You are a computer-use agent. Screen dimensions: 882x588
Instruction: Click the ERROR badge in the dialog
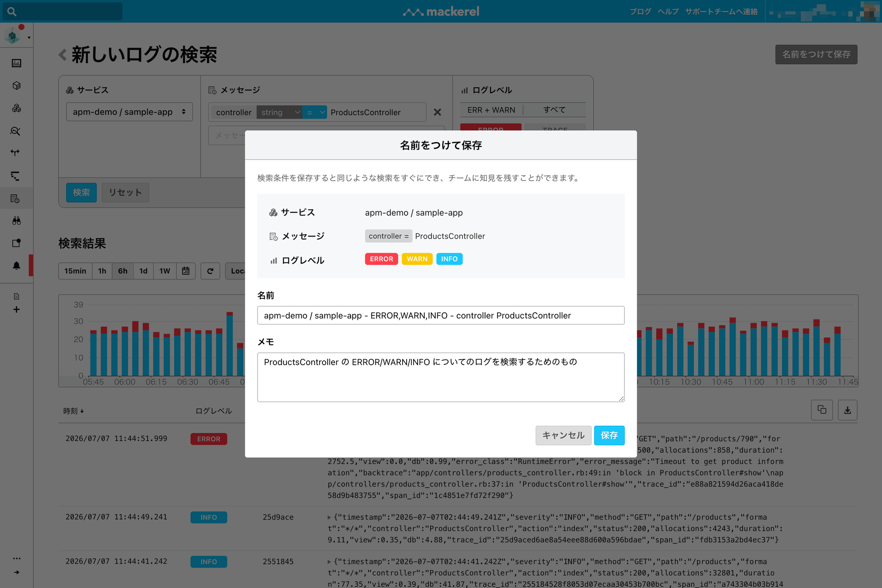(x=381, y=259)
